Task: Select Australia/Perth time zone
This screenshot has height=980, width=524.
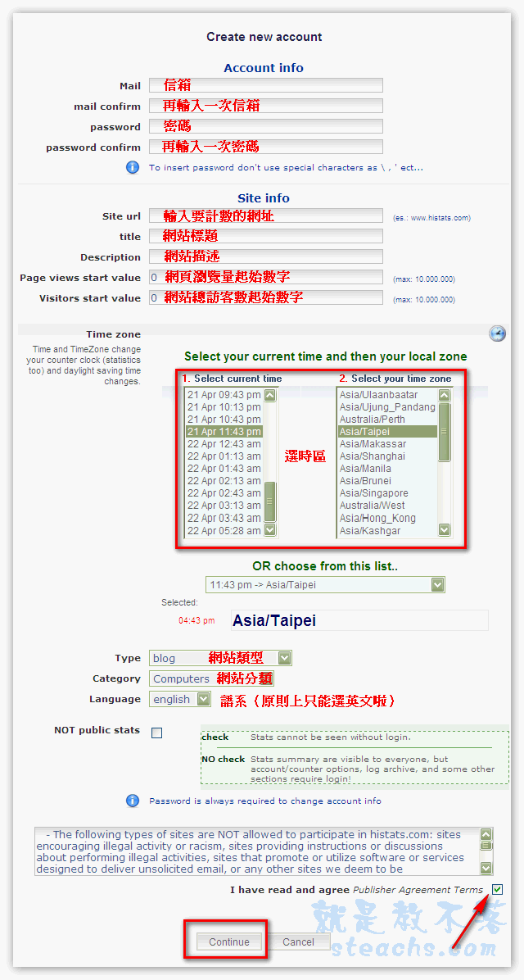Action: click(x=387, y=420)
